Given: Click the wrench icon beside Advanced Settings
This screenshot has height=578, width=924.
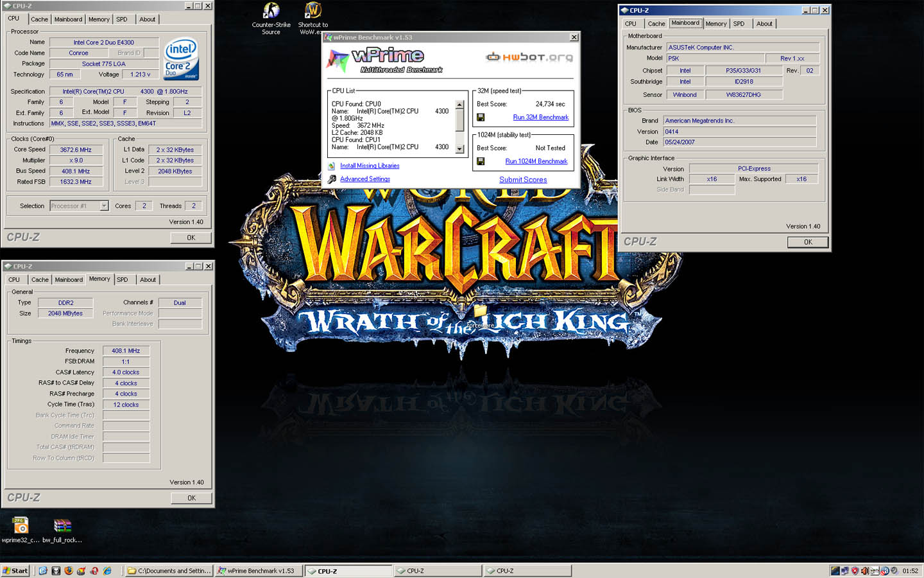Looking at the screenshot, I should pyautogui.click(x=332, y=179).
